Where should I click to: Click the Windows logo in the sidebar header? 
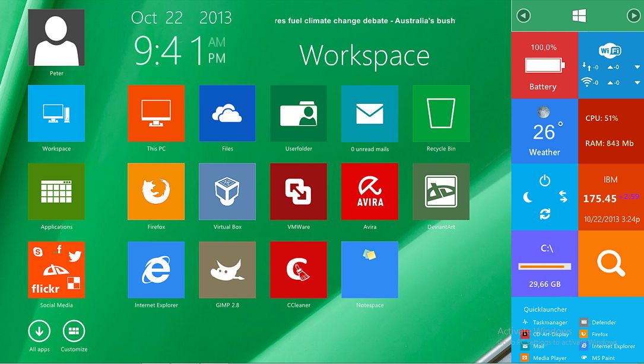[x=579, y=15]
